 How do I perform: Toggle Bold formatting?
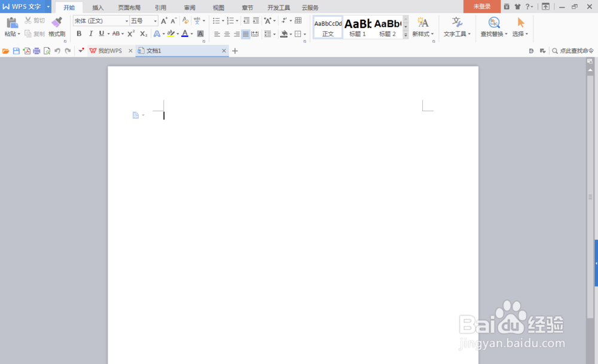click(x=79, y=33)
